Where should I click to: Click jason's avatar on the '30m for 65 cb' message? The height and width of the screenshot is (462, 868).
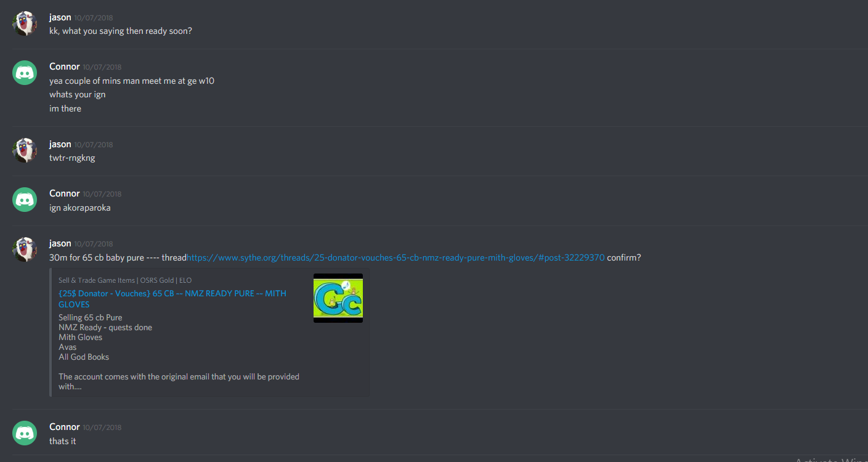(25, 249)
